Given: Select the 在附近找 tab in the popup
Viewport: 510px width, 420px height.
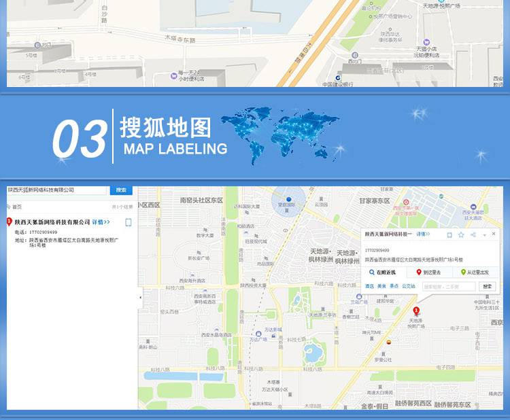Looking at the screenshot, I should click(383, 272).
